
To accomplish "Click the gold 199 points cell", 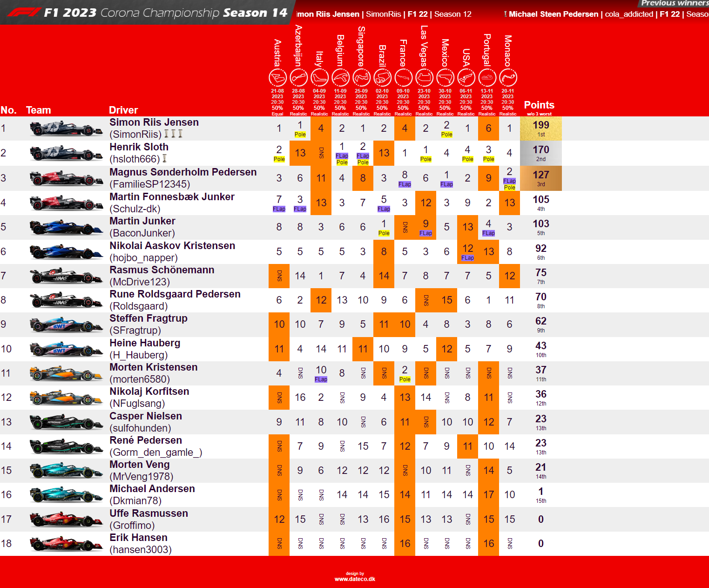I will (540, 128).
